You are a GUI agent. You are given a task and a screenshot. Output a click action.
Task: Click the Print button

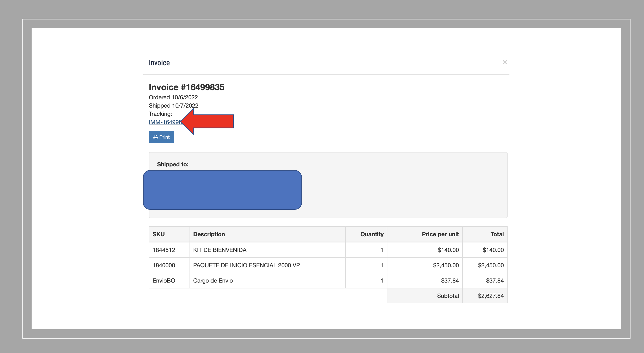tap(162, 137)
